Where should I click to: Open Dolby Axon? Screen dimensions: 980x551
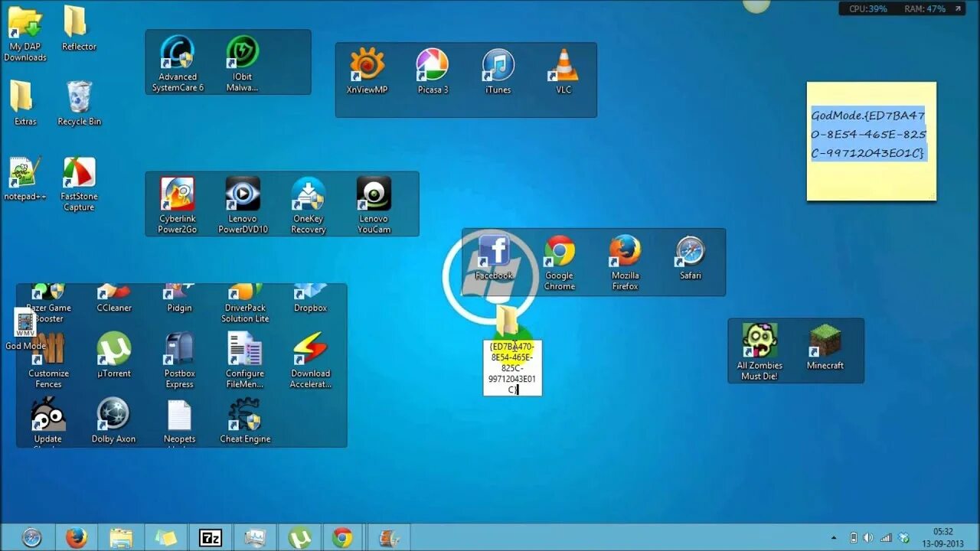[113, 420]
